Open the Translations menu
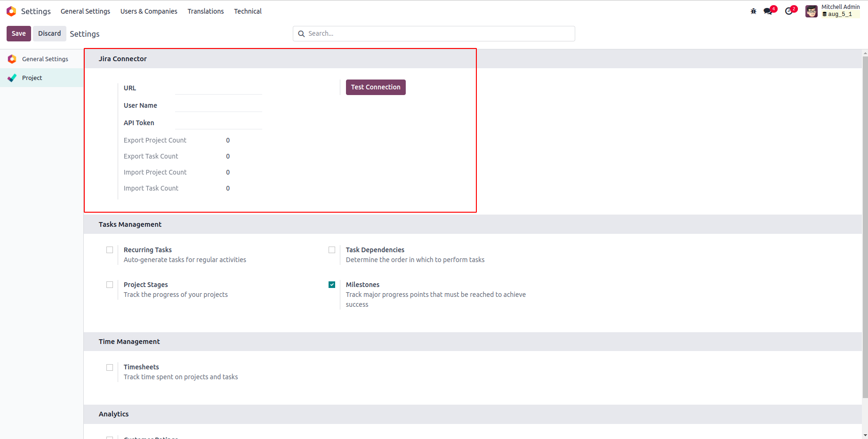The width and height of the screenshot is (868, 439). [206, 11]
